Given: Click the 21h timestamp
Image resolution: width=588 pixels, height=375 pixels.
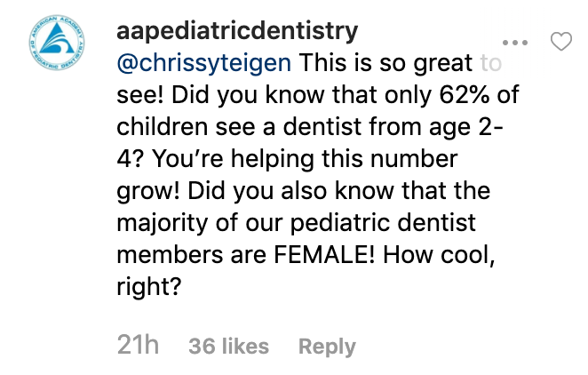Looking at the screenshot, I should click(138, 345).
